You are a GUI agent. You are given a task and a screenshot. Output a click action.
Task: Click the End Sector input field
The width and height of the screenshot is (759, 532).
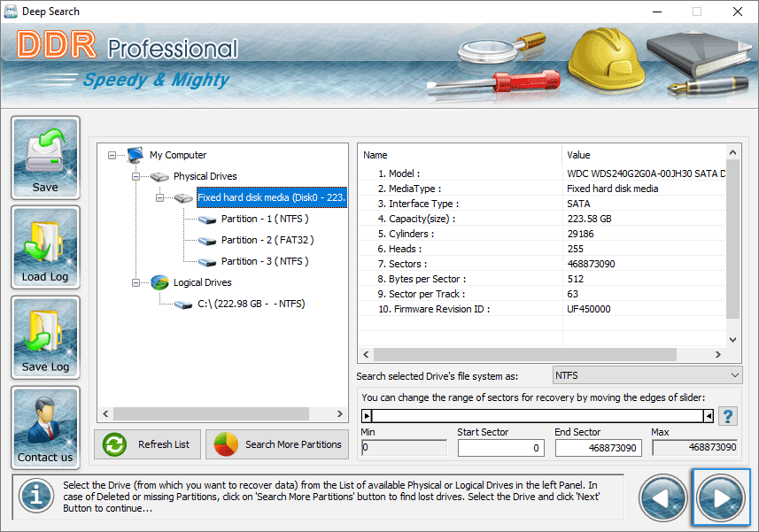(599, 448)
